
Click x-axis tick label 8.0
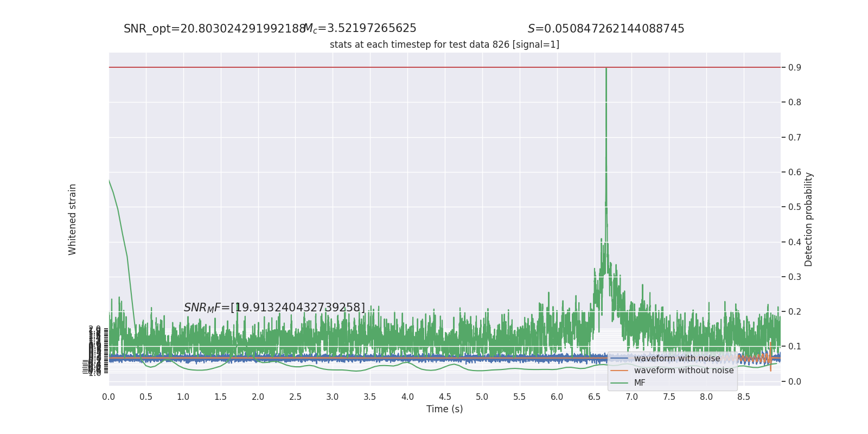[706, 397]
